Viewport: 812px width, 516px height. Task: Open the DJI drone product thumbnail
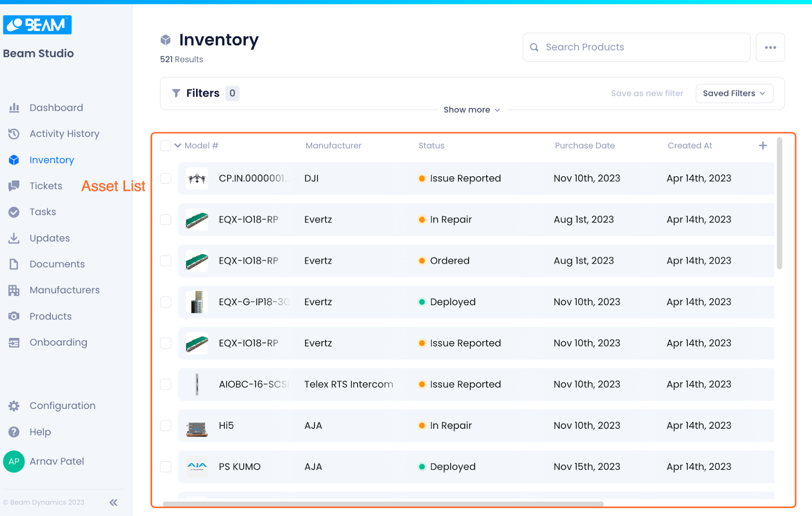[x=197, y=178]
